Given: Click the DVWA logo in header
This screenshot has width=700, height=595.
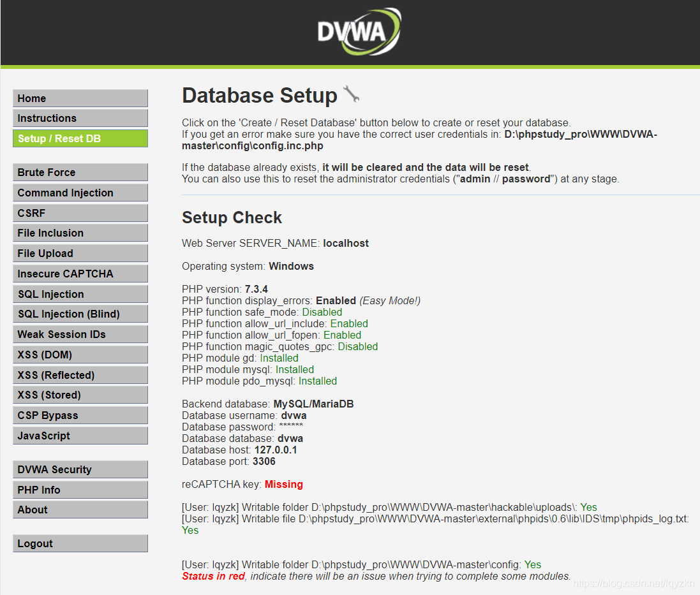Looking at the screenshot, I should [359, 32].
